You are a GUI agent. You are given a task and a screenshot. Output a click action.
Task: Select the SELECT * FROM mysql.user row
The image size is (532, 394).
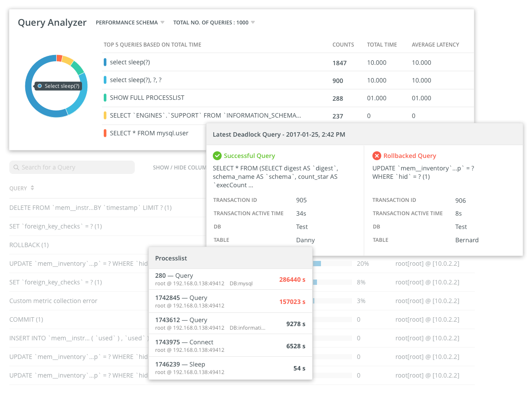tap(153, 133)
